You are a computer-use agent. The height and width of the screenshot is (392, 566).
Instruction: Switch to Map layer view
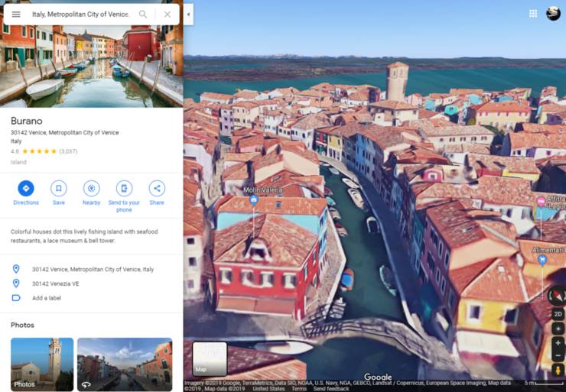[210, 358]
